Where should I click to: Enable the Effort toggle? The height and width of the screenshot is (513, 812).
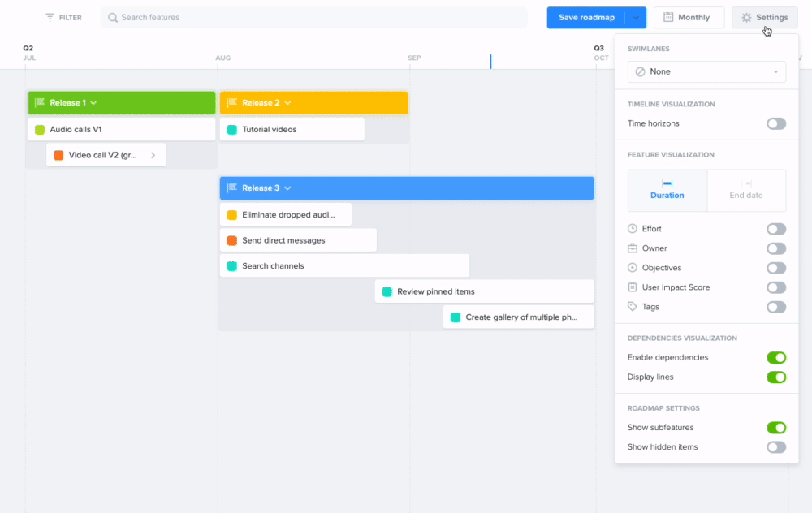coord(776,229)
